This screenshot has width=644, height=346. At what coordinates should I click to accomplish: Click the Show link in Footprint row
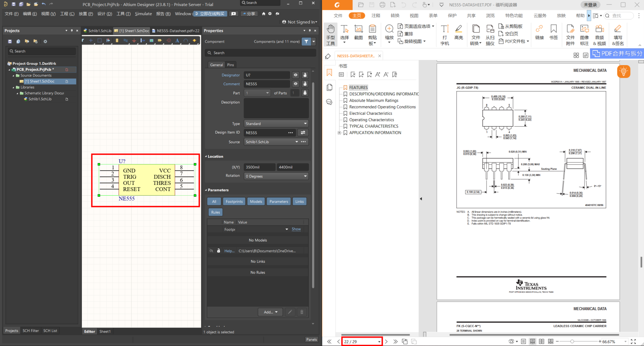tap(296, 229)
